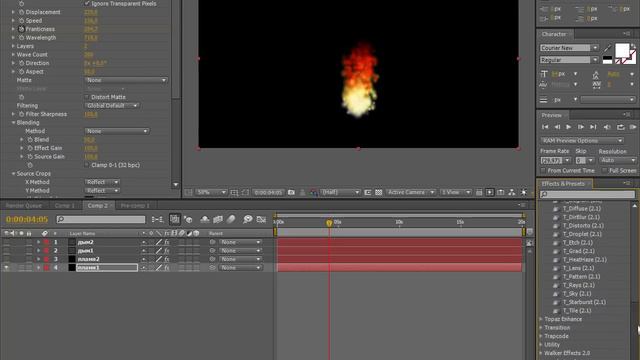Toggle the Wavelength stopwatch
The image size is (640, 360).
click(x=22, y=38)
